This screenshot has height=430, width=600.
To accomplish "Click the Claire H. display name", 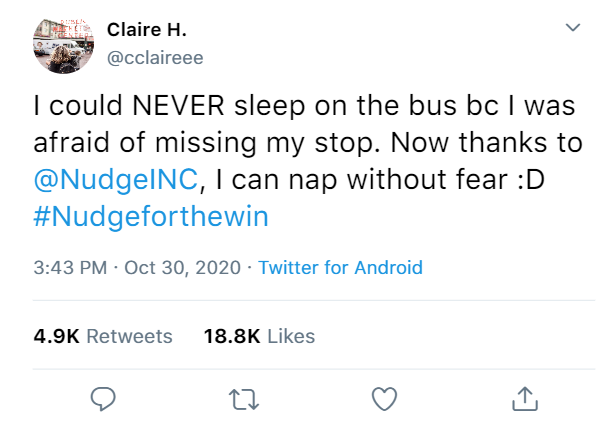I will (147, 29).
